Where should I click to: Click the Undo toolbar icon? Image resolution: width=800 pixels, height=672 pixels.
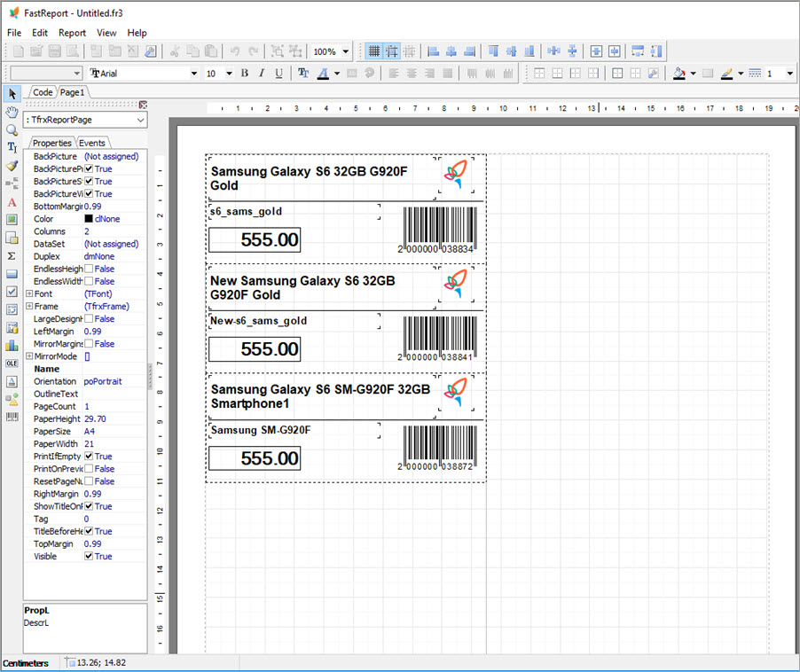[x=235, y=51]
